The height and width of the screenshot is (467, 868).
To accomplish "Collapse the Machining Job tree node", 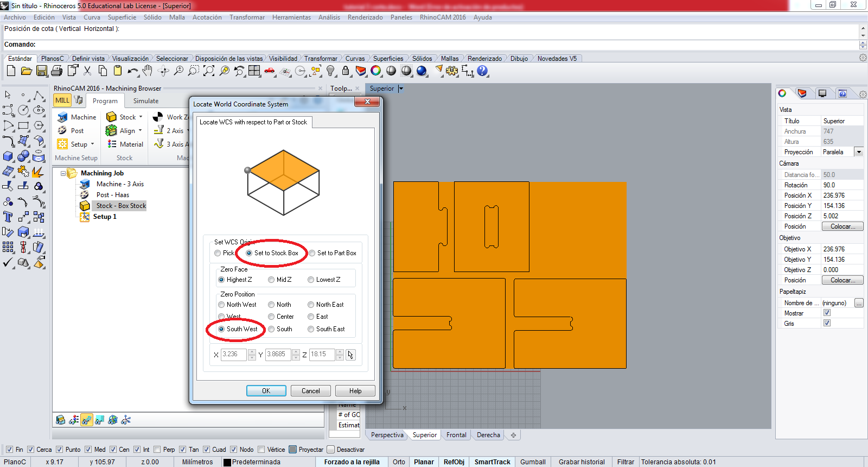I will 63,173.
